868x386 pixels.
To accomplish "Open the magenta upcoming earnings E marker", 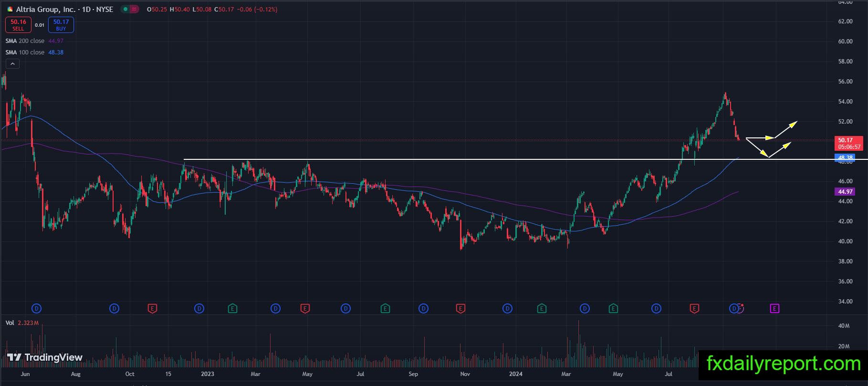I will pyautogui.click(x=774, y=309).
